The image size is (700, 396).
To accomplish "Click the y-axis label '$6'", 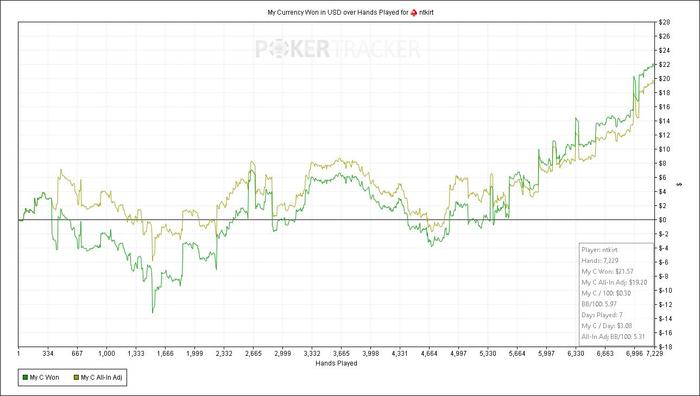I will (663, 178).
